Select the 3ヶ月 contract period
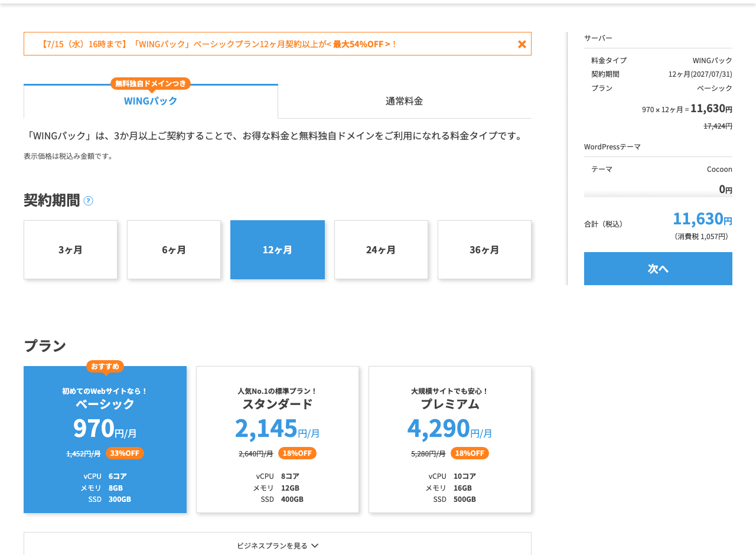This screenshot has width=756, height=555. 70,250
